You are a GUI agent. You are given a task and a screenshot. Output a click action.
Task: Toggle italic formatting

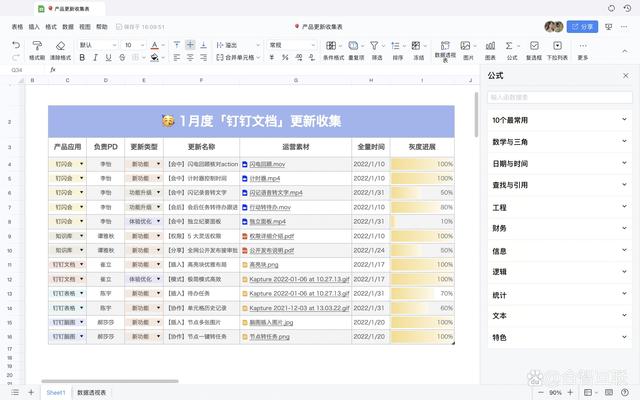[95, 58]
